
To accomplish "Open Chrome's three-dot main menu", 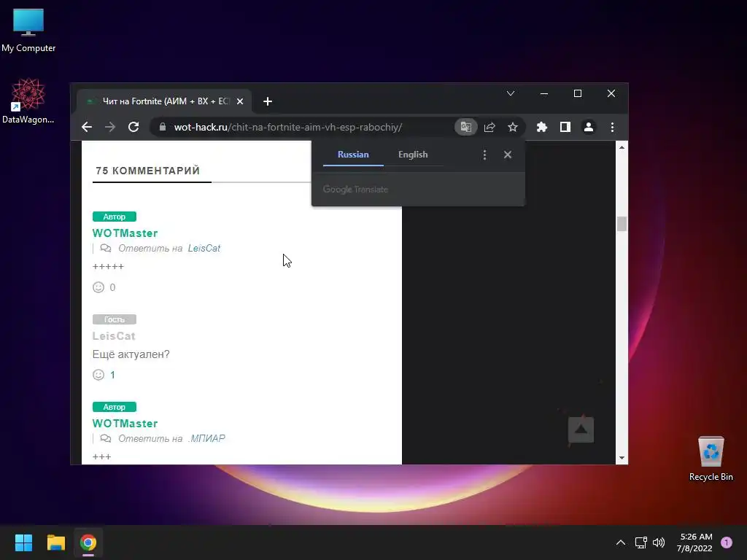I will pyautogui.click(x=612, y=127).
